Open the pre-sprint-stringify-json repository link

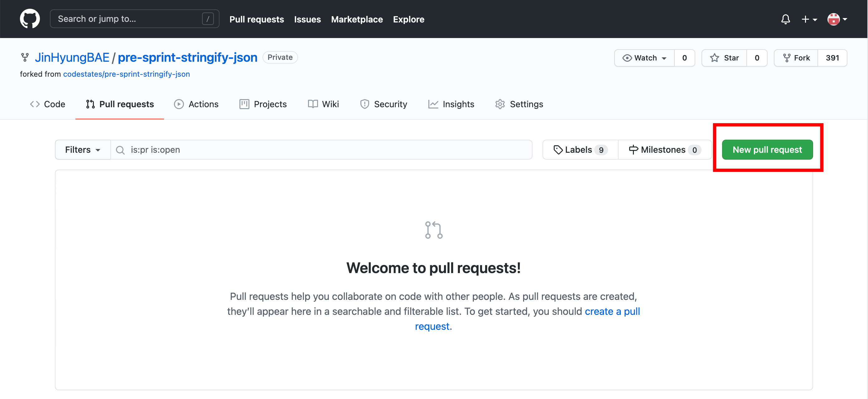pyautogui.click(x=187, y=57)
